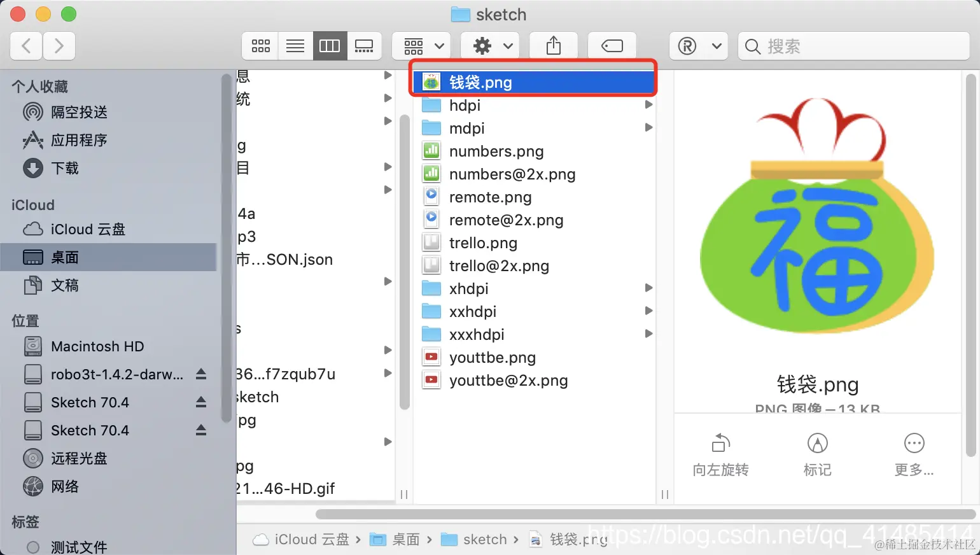Click the Edit Tags toolbar icon

tap(612, 46)
